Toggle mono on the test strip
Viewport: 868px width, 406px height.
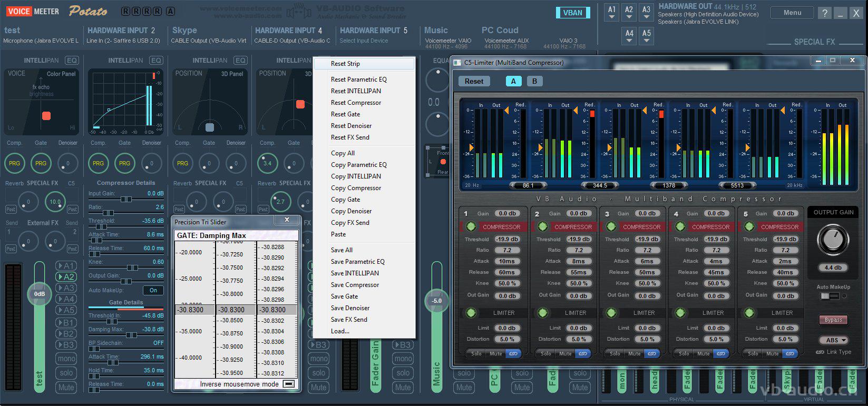pos(66,359)
